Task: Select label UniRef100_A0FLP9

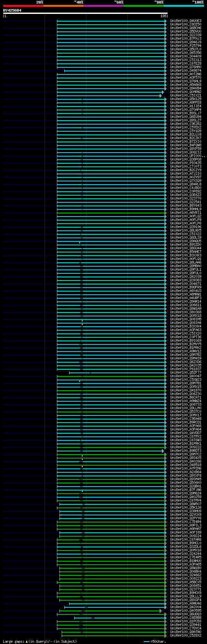Action: [x=186, y=220]
